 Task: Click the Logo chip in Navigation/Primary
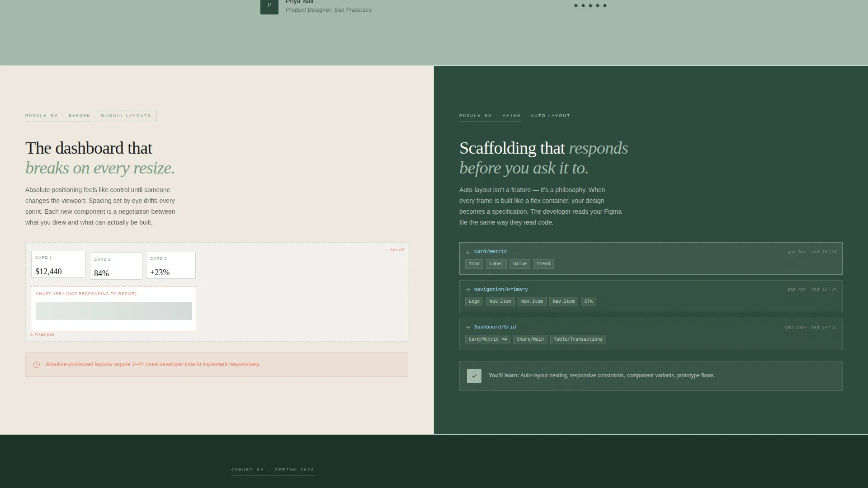pyautogui.click(x=474, y=301)
